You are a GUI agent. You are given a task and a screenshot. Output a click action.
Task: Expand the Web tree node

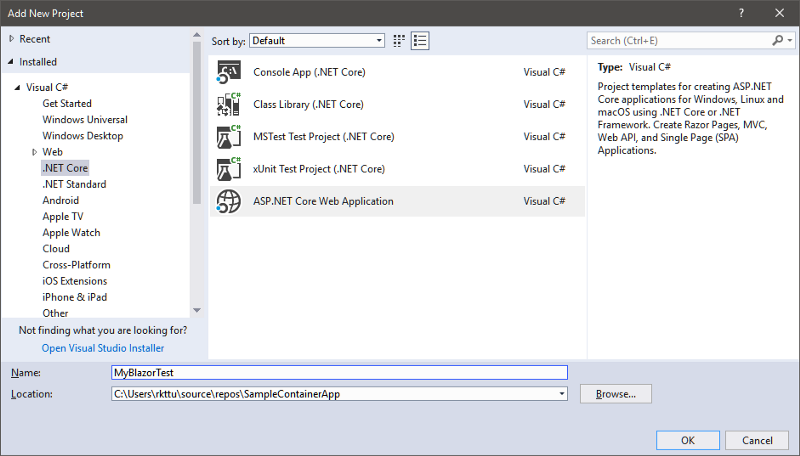pos(34,152)
